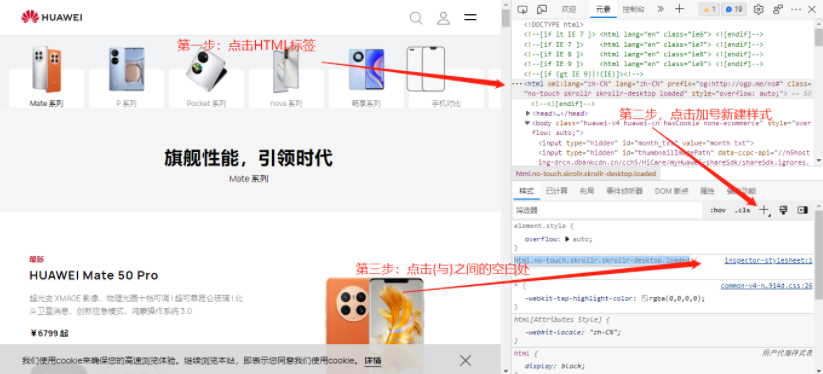
Task: Click the input id="month_txt" DOM line
Action: click(x=646, y=143)
